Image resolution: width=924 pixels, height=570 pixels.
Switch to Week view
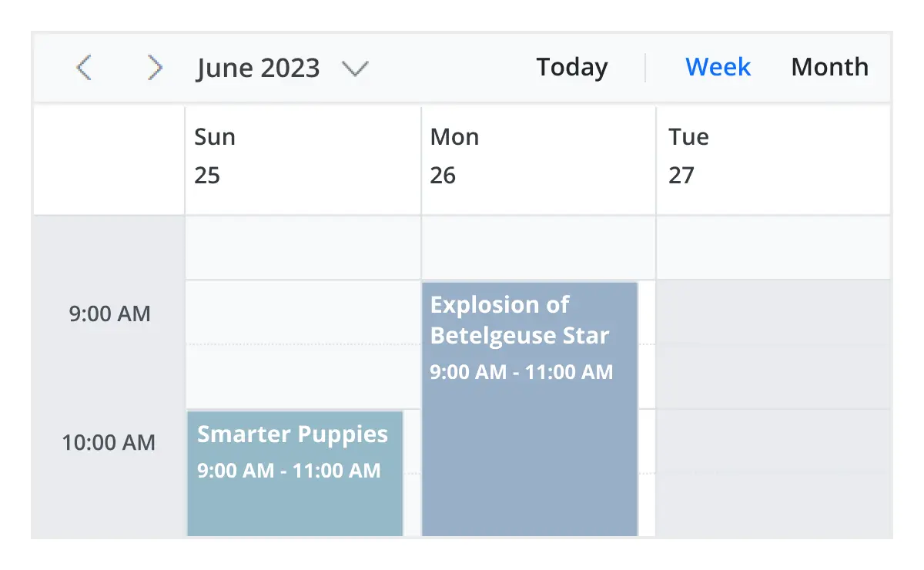pyautogui.click(x=718, y=67)
